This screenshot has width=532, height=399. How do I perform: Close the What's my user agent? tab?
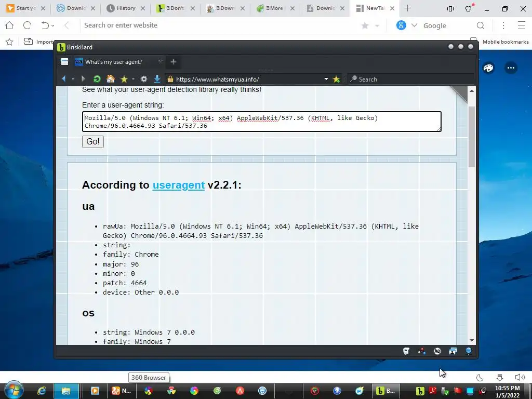[x=160, y=61]
